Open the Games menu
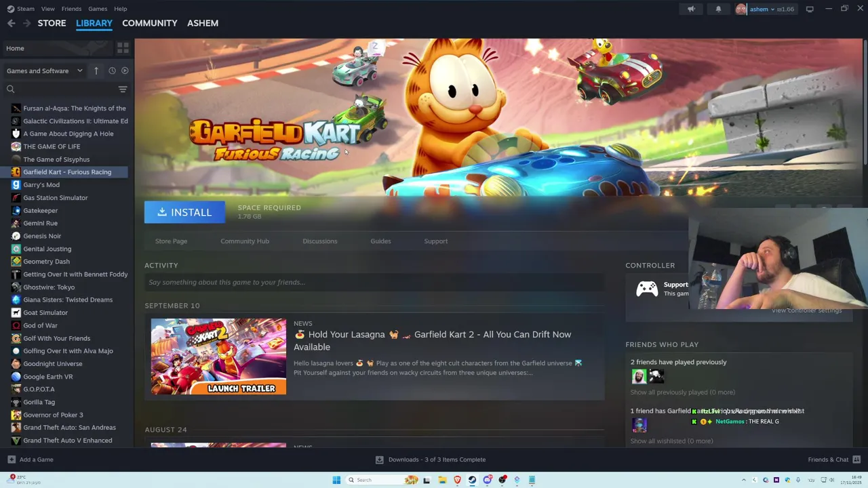The width and height of the screenshot is (868, 488). [98, 9]
